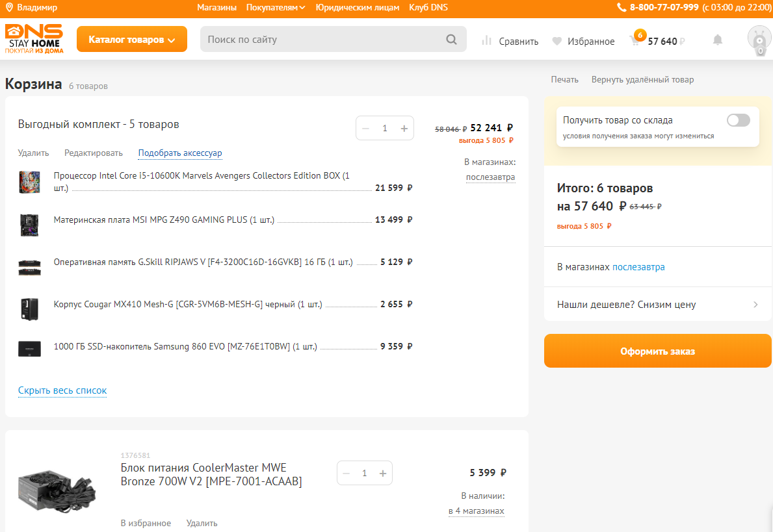The height and width of the screenshot is (532, 773).
Task: Go to "Магазины" in top menu
Action: 216,8
